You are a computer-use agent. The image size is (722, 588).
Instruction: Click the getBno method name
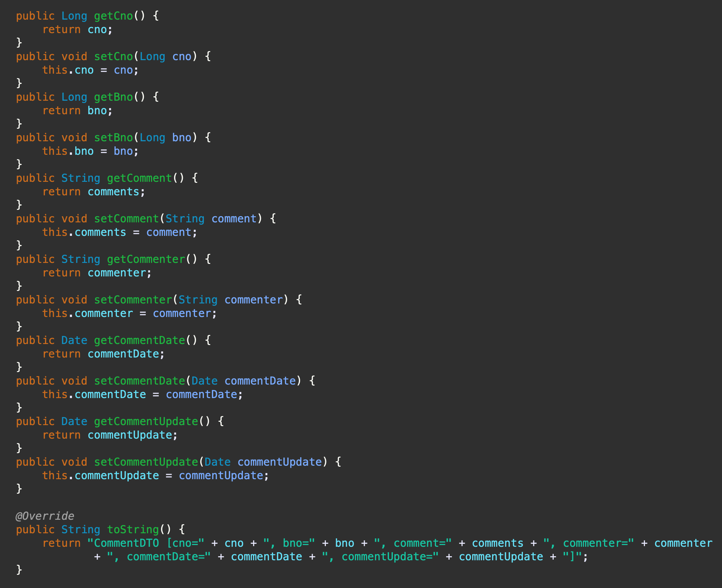[x=113, y=97]
